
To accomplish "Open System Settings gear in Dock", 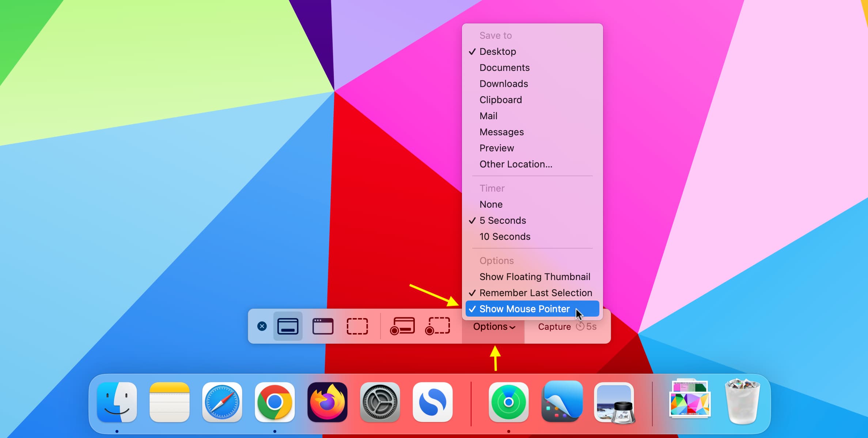I will (x=380, y=402).
